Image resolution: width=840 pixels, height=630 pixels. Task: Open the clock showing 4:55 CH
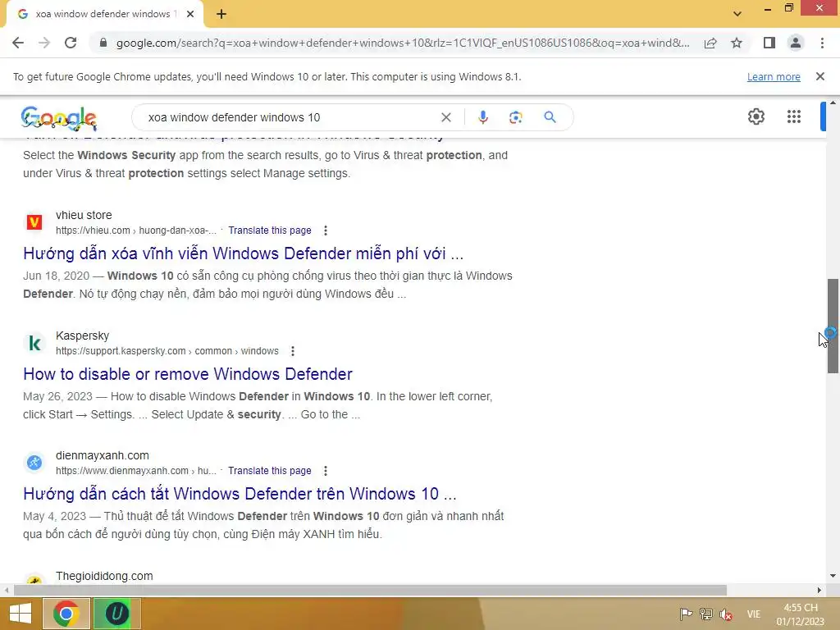point(801,614)
